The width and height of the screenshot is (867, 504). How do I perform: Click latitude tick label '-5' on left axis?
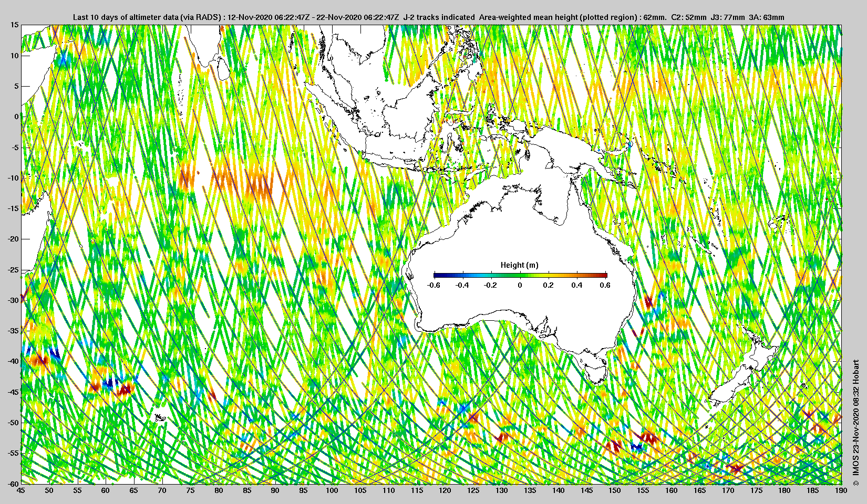[15, 148]
